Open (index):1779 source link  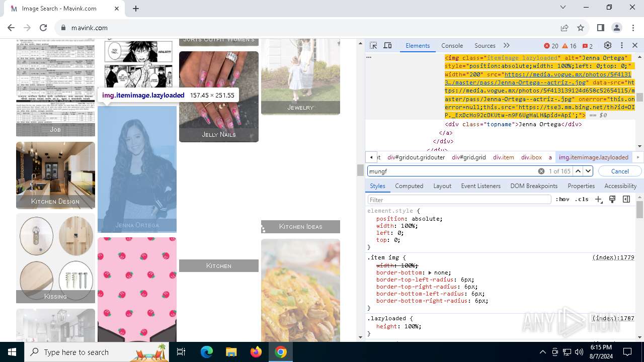tap(613, 257)
